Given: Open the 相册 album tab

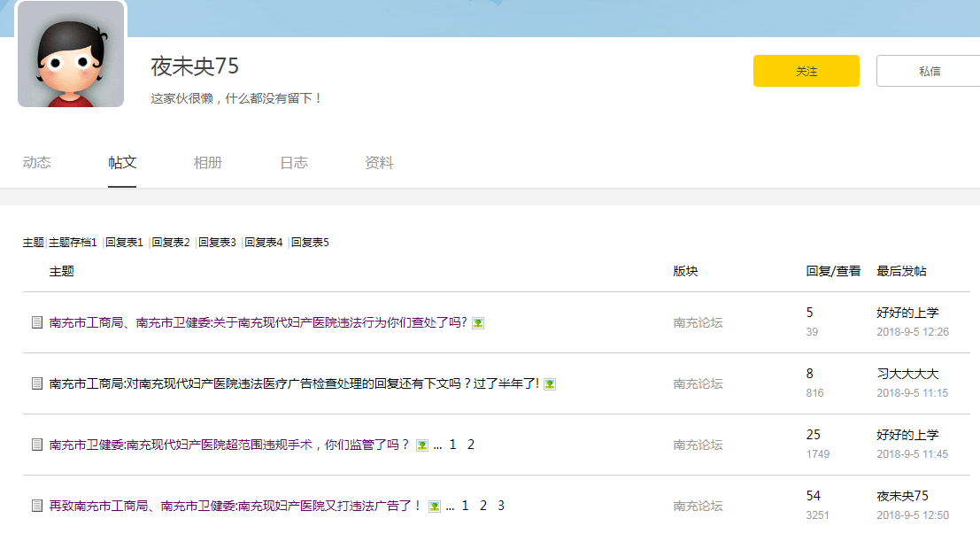Looking at the screenshot, I should (208, 163).
